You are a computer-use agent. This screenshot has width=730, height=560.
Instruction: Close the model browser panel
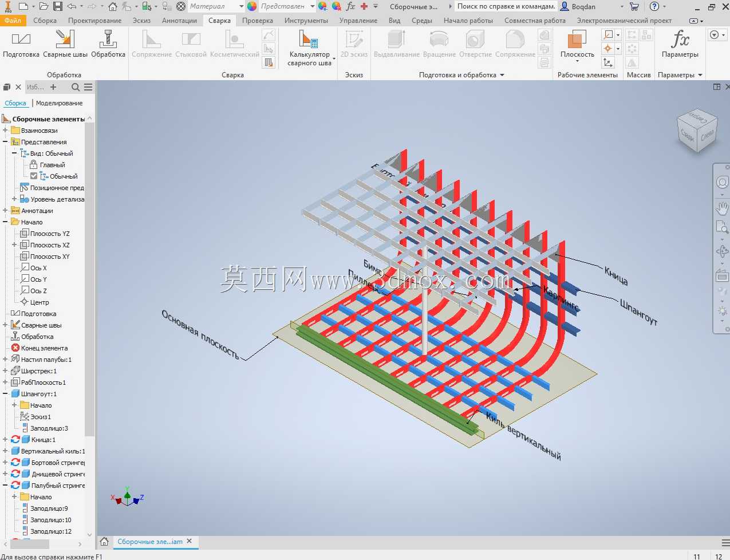click(18, 87)
